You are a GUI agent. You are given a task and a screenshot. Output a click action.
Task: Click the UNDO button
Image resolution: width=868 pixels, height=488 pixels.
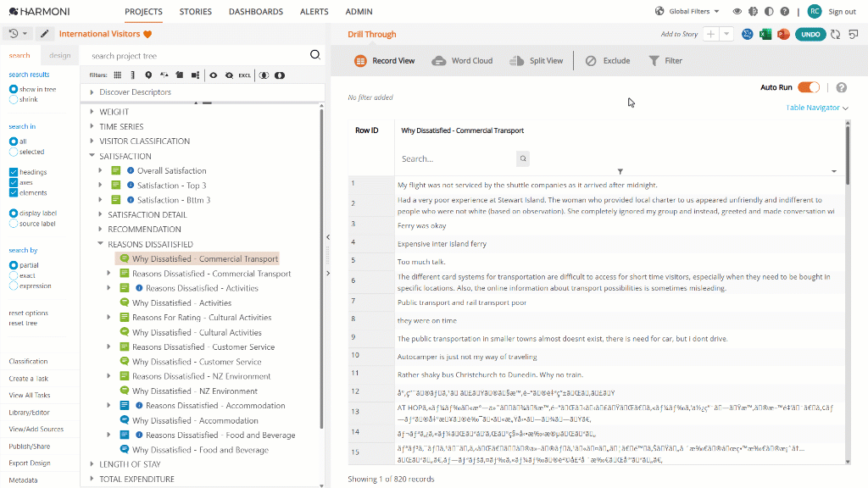pyautogui.click(x=810, y=34)
